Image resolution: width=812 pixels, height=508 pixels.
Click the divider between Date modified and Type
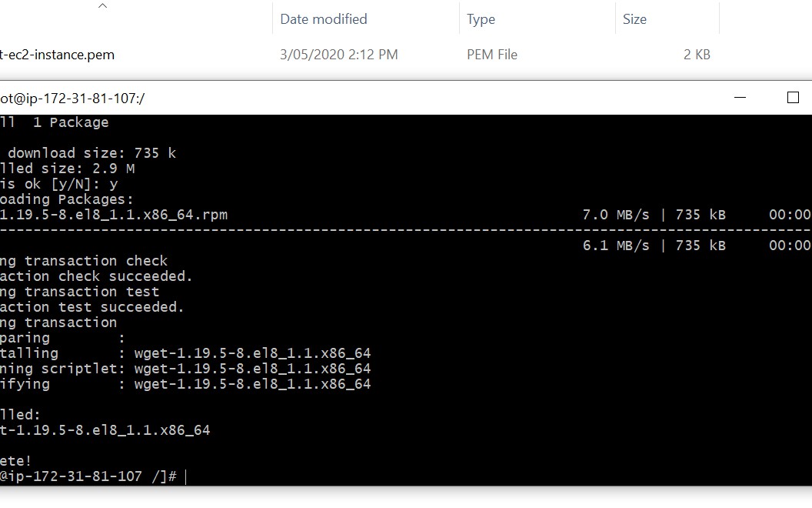coord(460,19)
